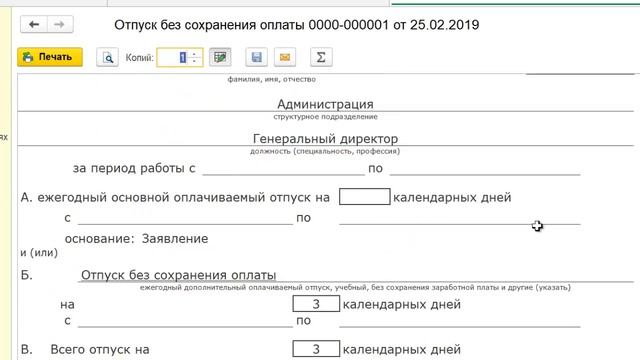Toggle the edit mode table icon
This screenshot has height=360, width=640.
click(220, 57)
